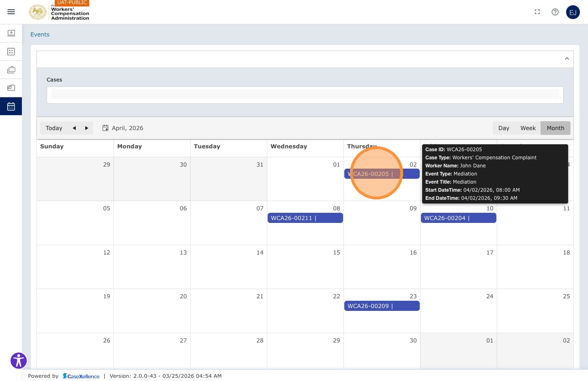
Task: Collapse the Cases filter panel chevron
Action: coord(567,59)
